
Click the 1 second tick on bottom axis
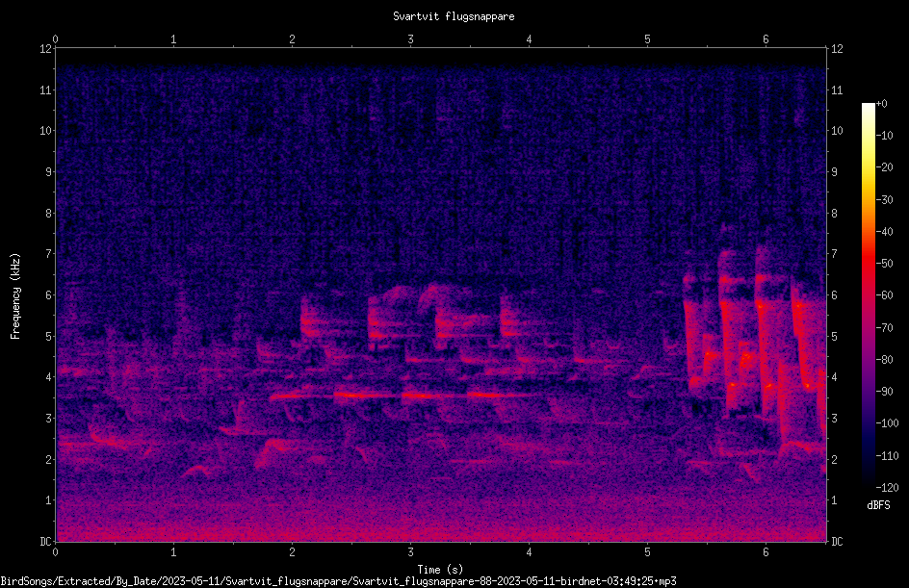(173, 552)
